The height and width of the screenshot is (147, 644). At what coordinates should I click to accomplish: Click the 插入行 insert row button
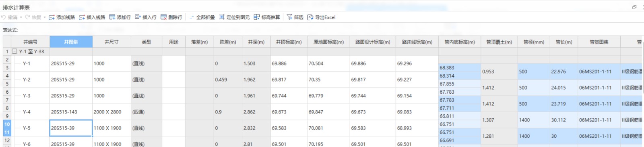point(145,17)
